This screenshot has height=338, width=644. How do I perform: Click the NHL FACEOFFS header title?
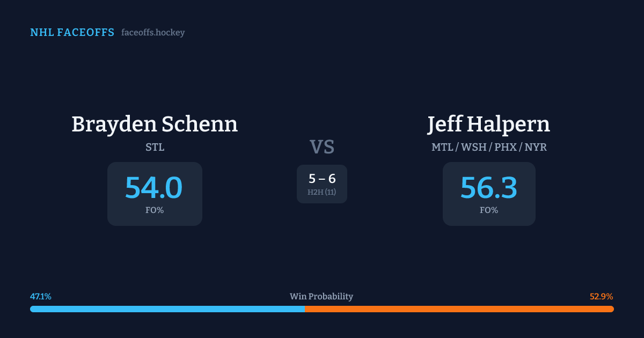click(72, 33)
